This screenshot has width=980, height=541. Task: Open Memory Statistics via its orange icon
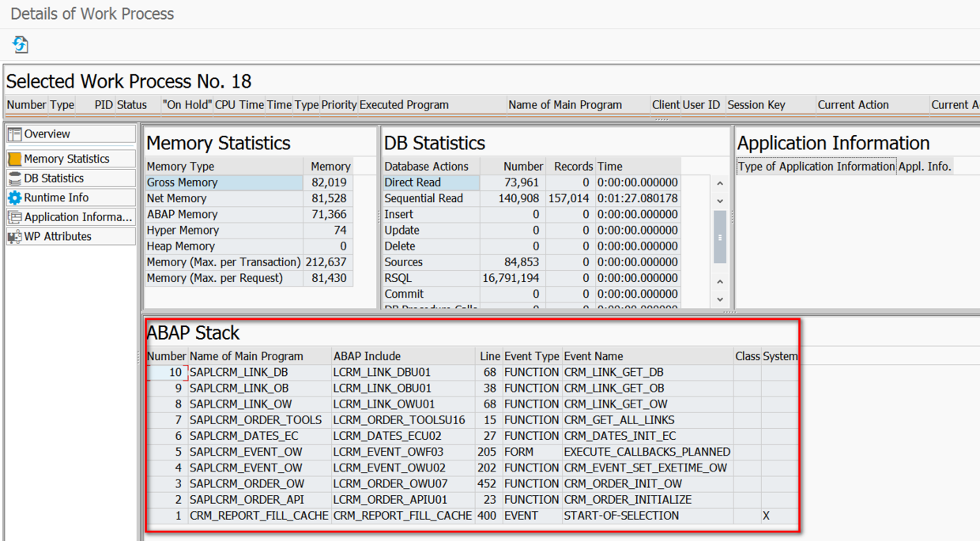click(x=14, y=159)
